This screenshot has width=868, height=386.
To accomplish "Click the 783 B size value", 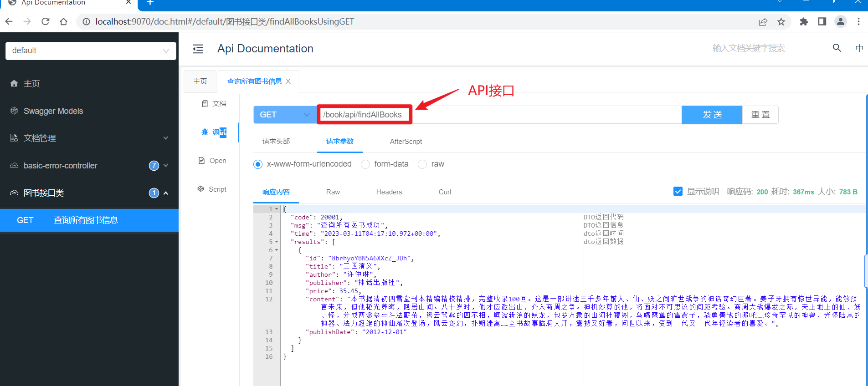I will [x=848, y=192].
